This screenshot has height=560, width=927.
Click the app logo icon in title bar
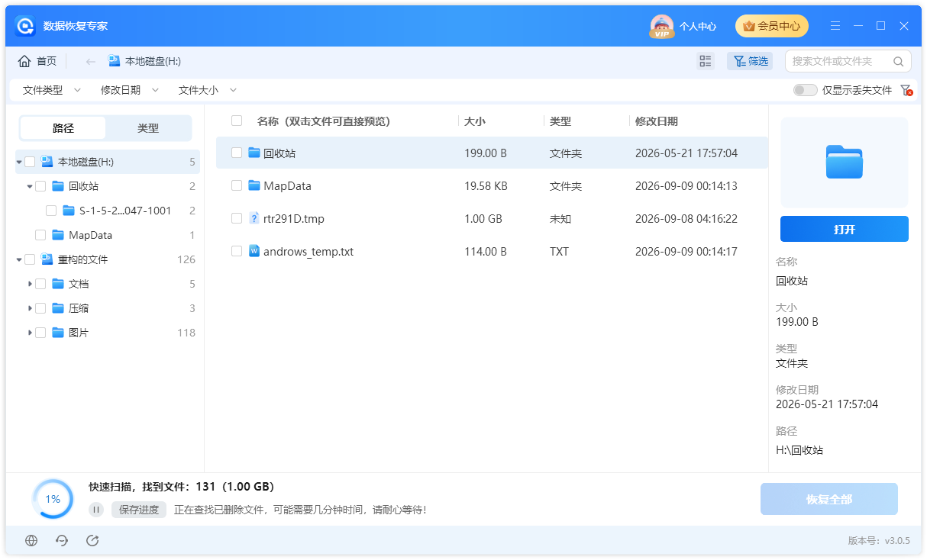(25, 26)
